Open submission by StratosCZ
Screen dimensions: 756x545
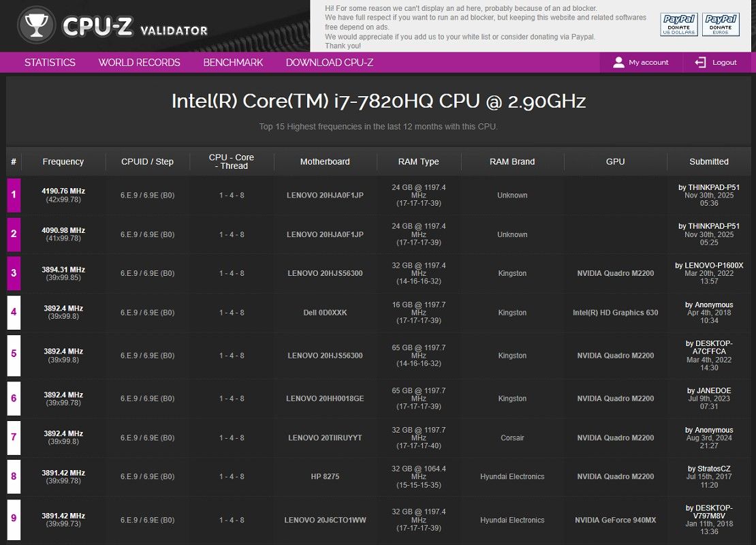(709, 469)
